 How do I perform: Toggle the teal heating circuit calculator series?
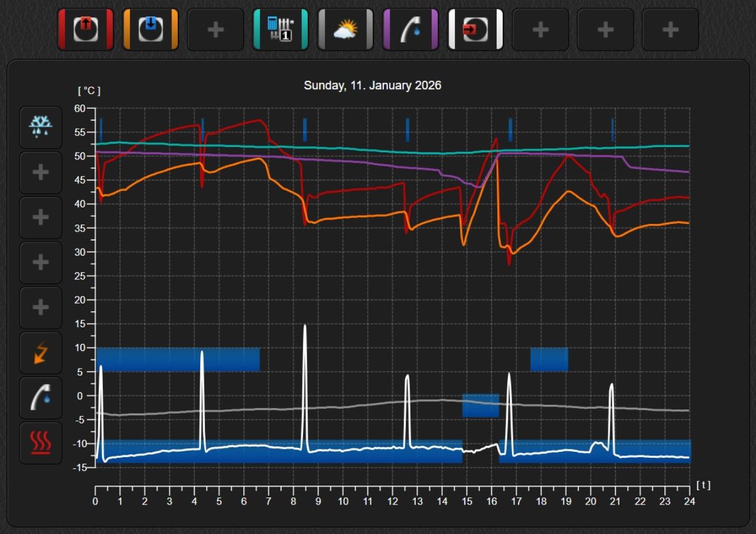(281, 30)
